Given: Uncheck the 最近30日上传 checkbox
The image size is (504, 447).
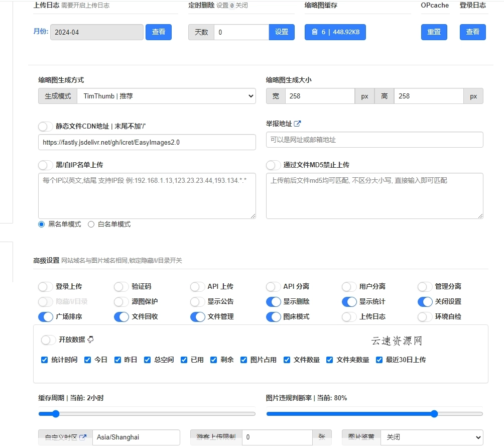Looking at the screenshot, I should 380,360.
